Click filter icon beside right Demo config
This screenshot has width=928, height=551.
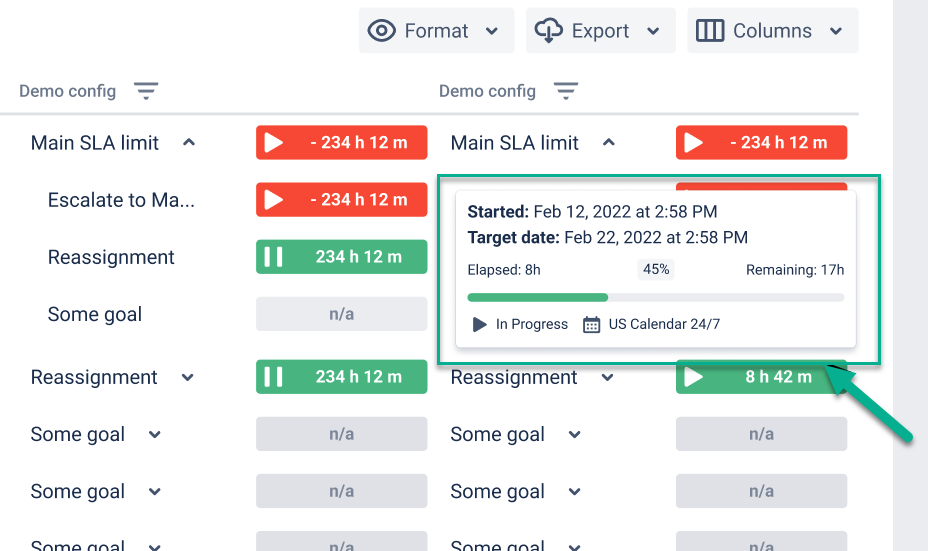(567, 92)
